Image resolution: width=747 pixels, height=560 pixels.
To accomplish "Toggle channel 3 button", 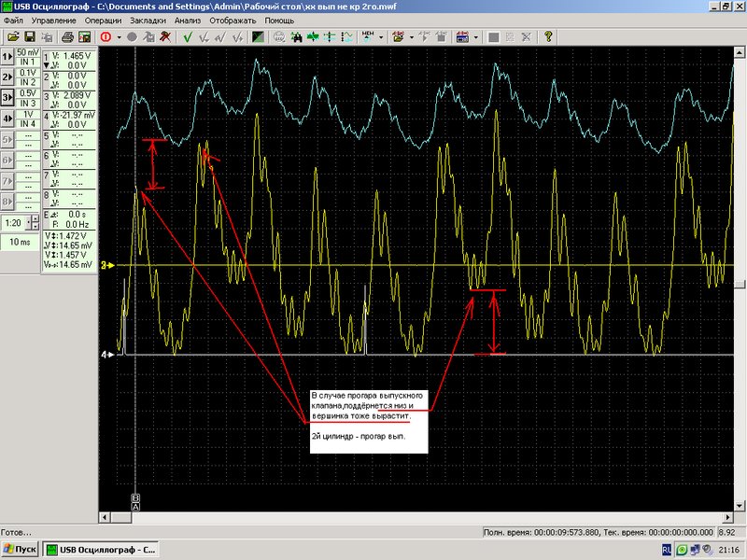I will (7, 98).
